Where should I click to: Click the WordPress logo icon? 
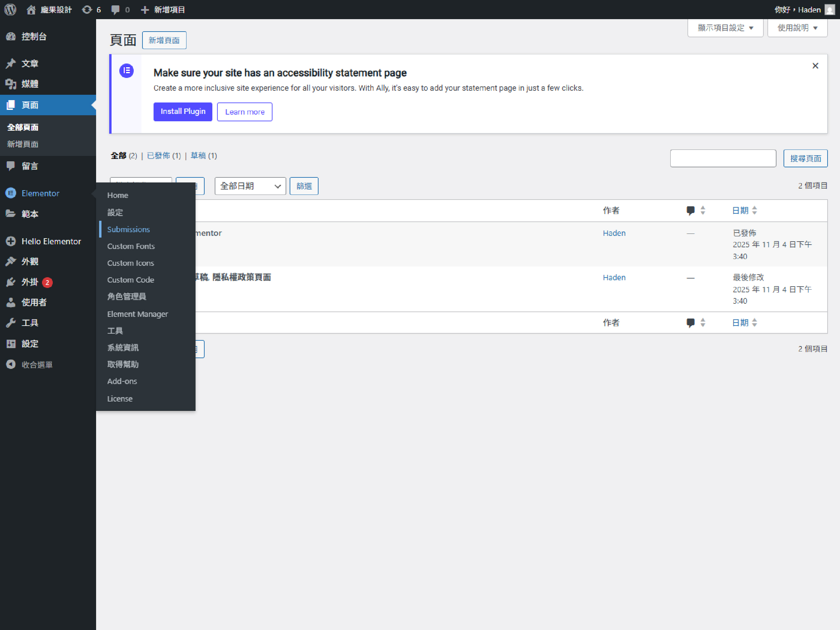tap(10, 9)
